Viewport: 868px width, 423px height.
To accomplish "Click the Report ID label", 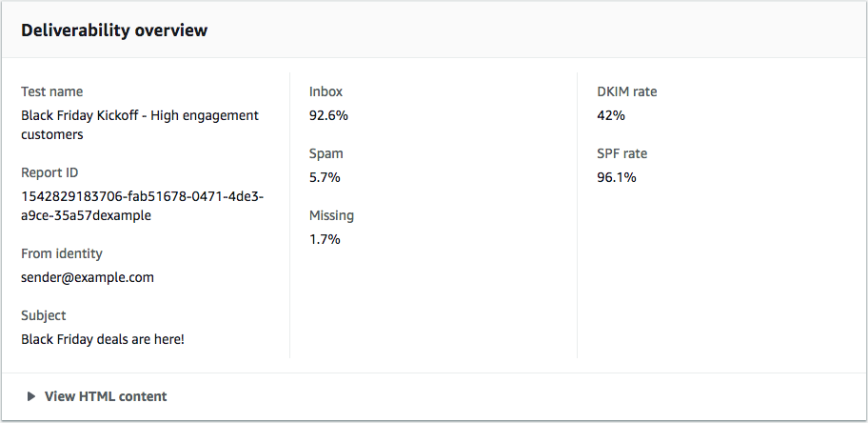I will point(49,172).
